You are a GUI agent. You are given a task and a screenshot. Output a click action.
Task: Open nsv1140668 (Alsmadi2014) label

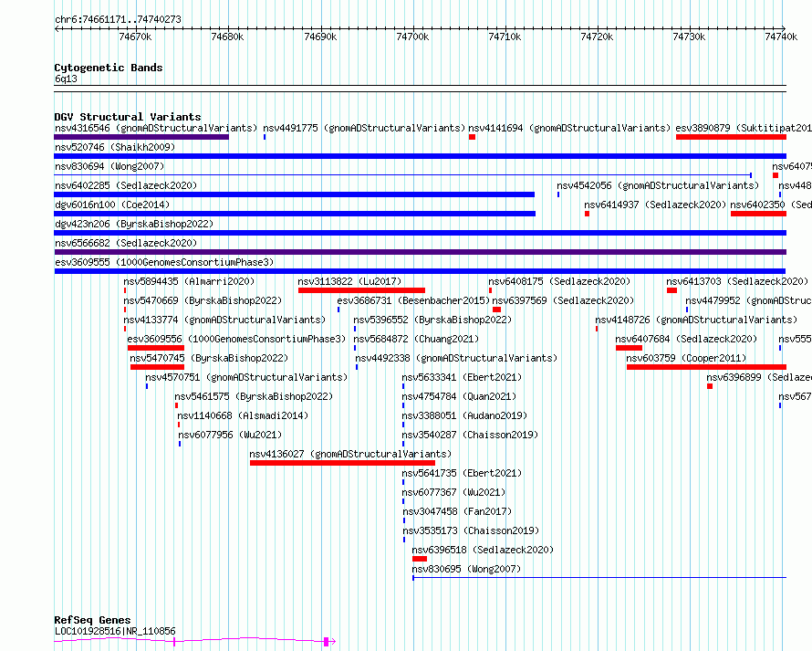tap(243, 415)
